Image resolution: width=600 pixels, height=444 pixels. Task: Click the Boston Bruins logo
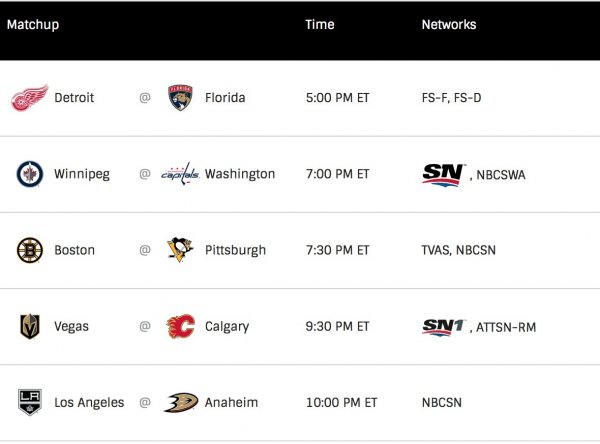tap(29, 250)
